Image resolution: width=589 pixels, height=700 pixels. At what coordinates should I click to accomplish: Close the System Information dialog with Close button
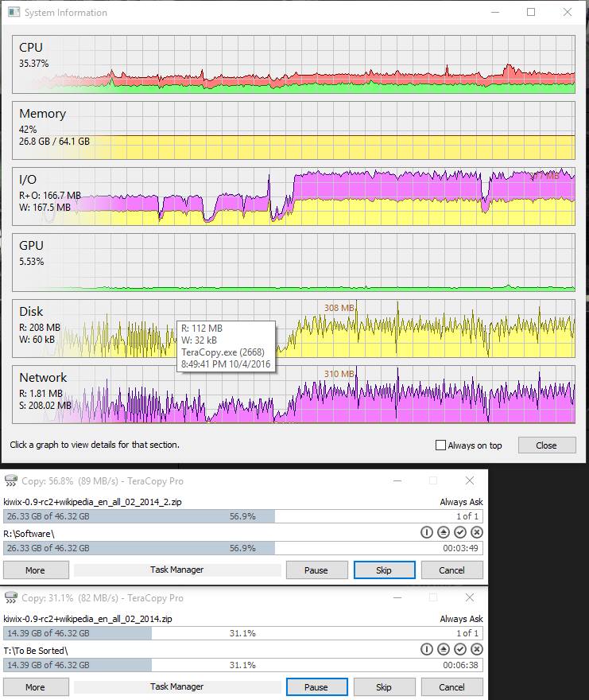tap(547, 445)
